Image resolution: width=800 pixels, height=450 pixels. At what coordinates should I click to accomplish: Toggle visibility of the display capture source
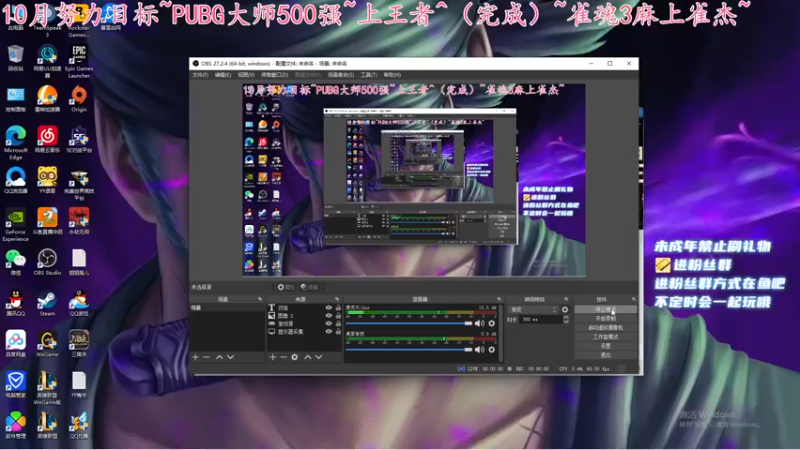[x=329, y=332]
